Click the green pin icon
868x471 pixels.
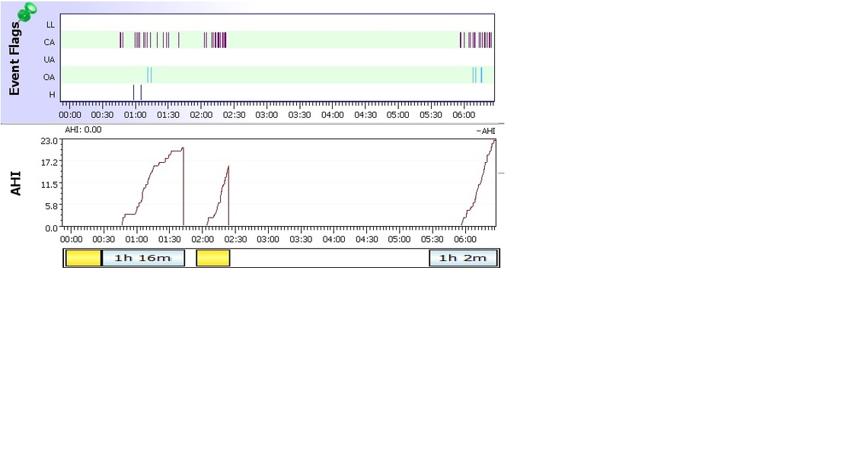(27, 11)
